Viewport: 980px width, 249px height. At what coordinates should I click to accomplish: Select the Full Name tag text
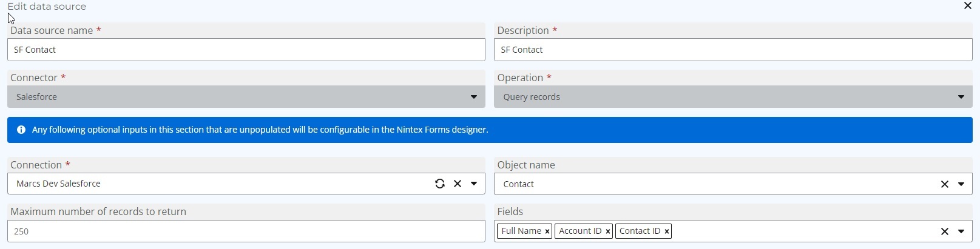[521, 231]
